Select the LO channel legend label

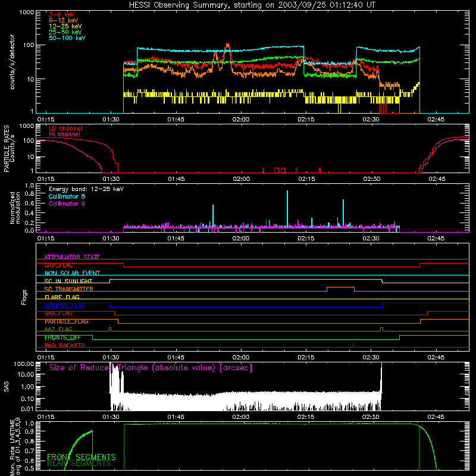coord(65,128)
